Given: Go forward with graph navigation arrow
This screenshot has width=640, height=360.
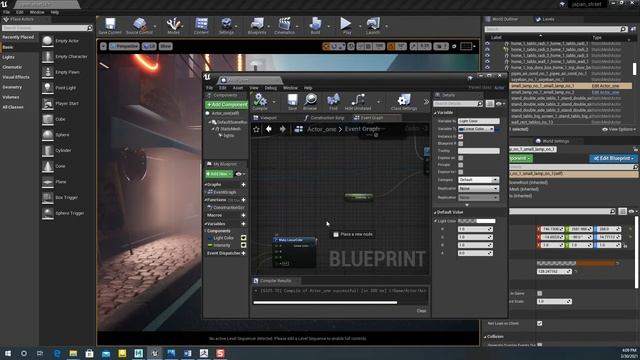Looking at the screenshot, I should (x=282, y=129).
